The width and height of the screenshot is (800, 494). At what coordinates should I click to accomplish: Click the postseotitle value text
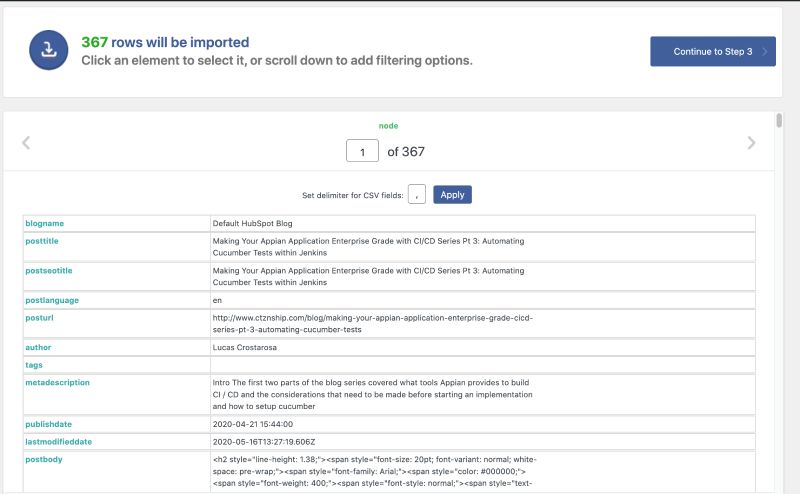[x=368, y=276]
